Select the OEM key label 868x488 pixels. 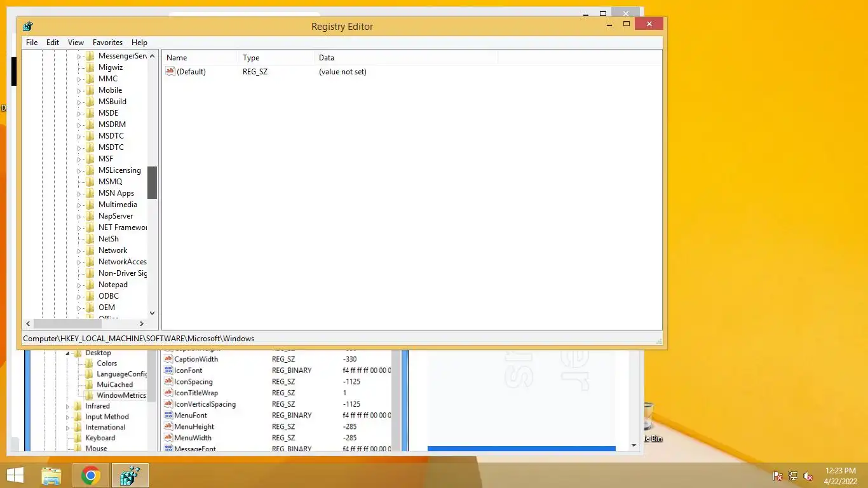pos(107,308)
